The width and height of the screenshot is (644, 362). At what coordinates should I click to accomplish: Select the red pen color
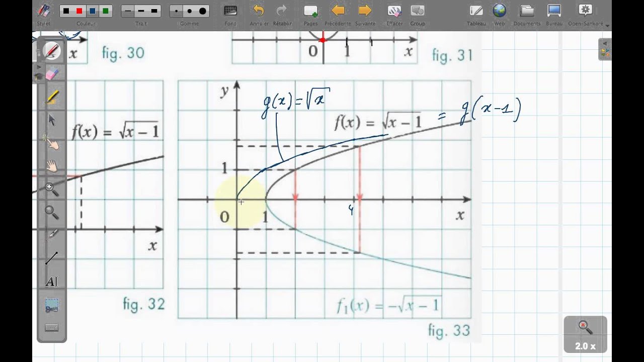tap(79, 11)
